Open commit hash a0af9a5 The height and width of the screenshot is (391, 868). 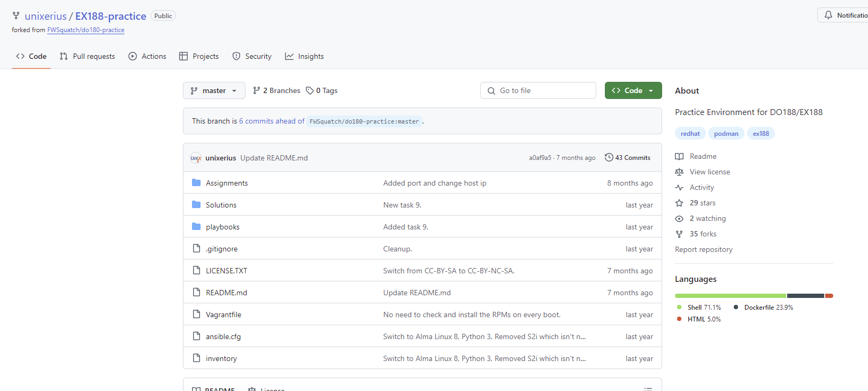[x=540, y=158]
